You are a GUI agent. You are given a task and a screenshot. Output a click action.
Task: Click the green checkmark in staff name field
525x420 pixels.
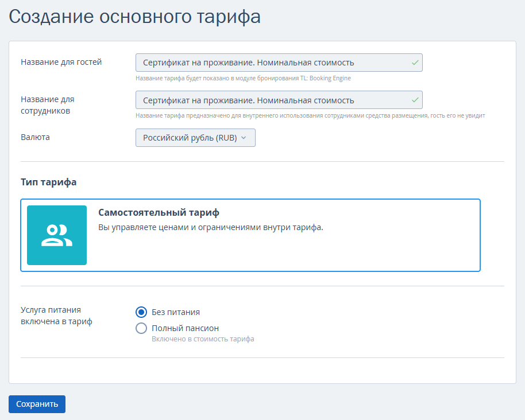(415, 100)
